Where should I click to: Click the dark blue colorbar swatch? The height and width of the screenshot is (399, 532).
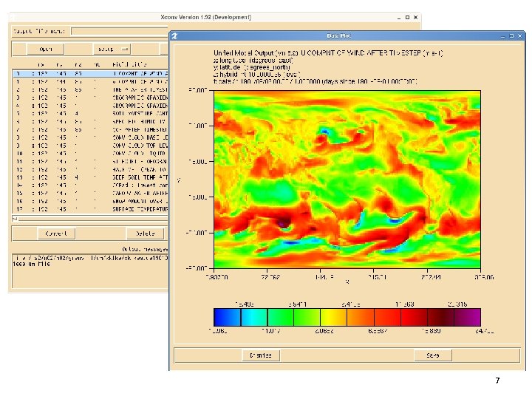(227, 317)
